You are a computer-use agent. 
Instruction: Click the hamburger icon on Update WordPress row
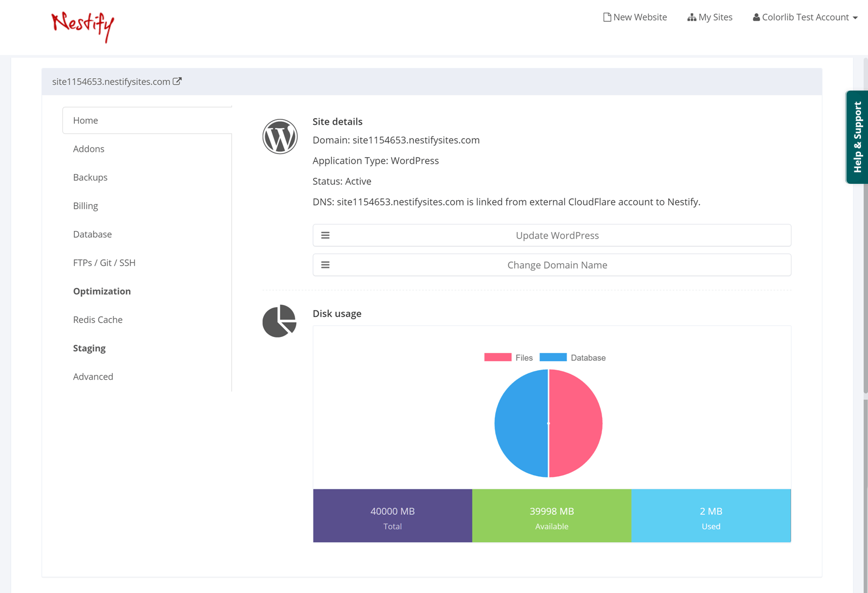[x=325, y=235]
